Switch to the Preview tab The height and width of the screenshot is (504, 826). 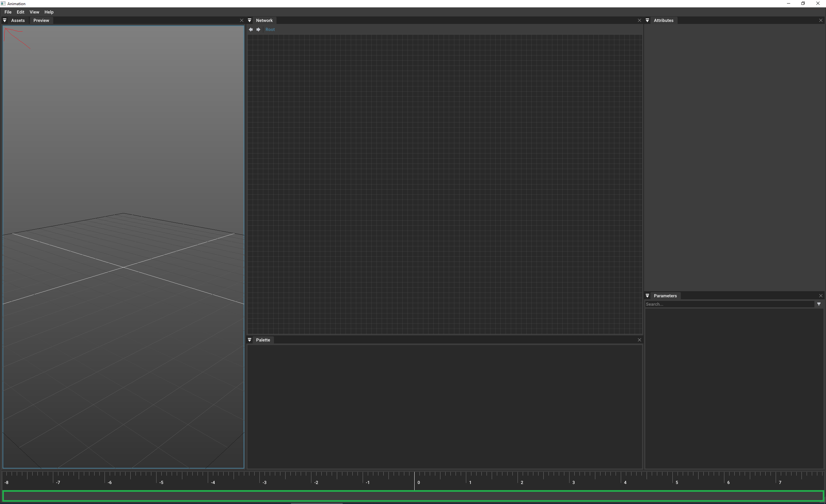[42, 20]
